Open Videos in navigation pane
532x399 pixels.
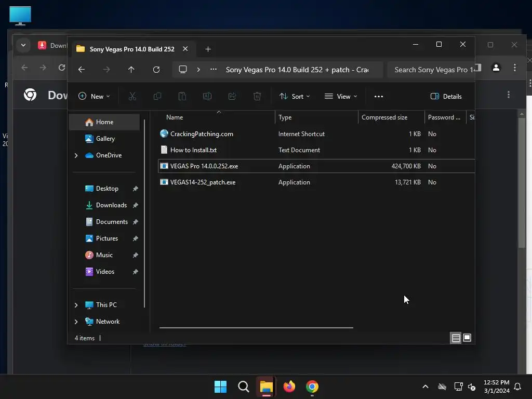[104, 272]
